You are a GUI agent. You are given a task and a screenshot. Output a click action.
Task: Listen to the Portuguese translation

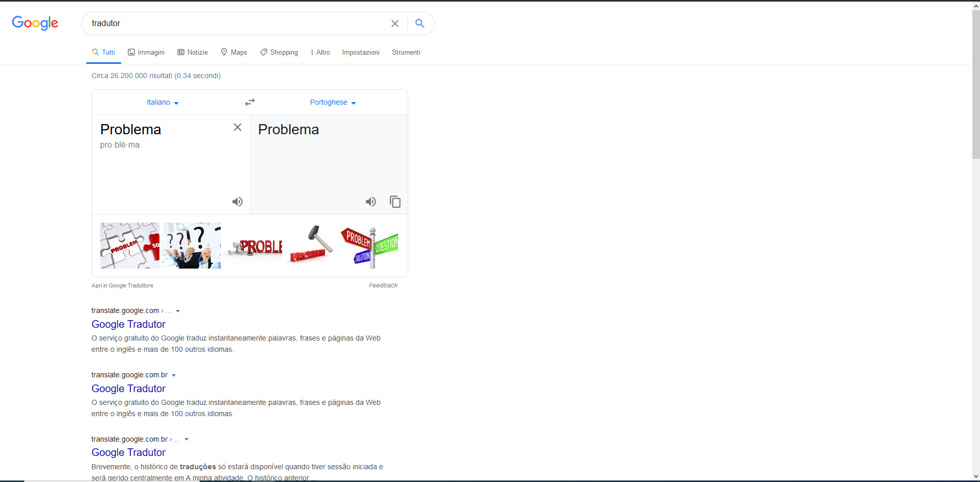371,202
